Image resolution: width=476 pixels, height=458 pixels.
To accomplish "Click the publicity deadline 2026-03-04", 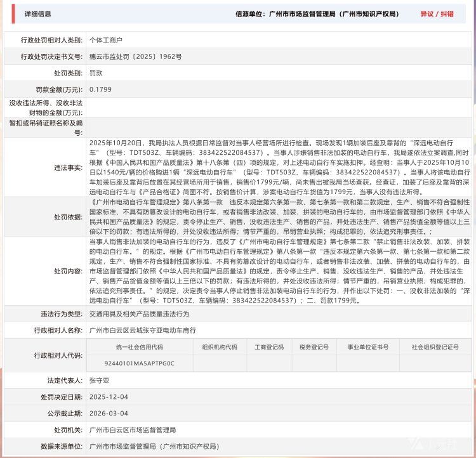I will pos(109,413).
